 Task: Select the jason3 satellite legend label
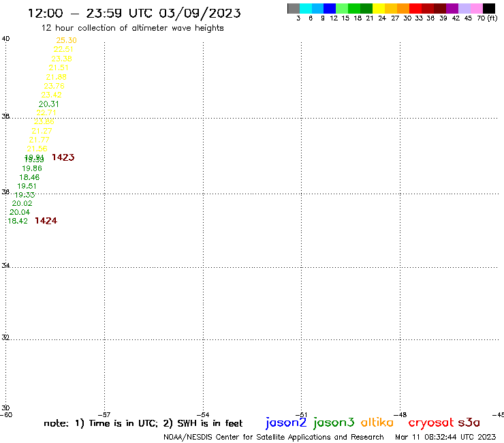334,423
